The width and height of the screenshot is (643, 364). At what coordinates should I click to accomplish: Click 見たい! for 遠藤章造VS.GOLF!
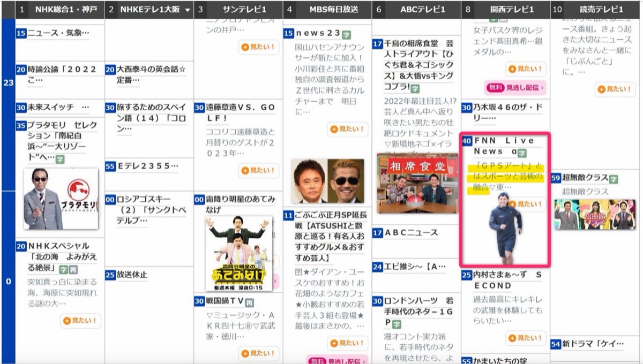(x=259, y=170)
